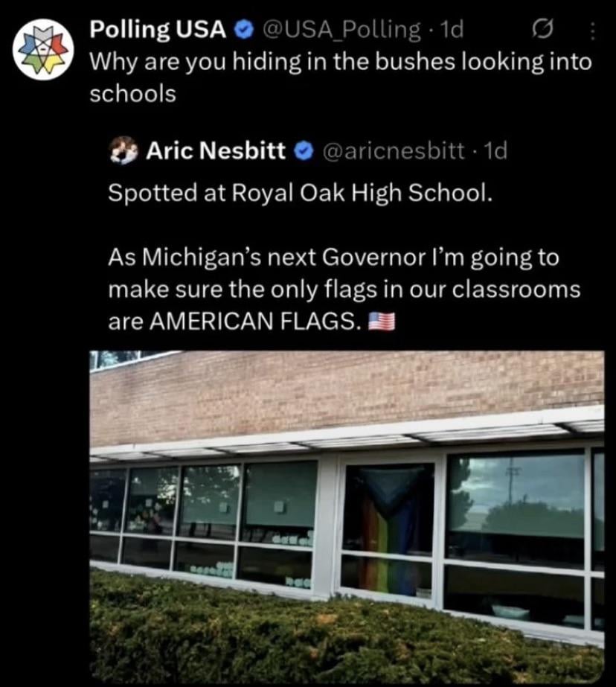Screen dimensions: 616x687
Task: Click the 'As Michigan's next Governor' line
Action: 333,258
